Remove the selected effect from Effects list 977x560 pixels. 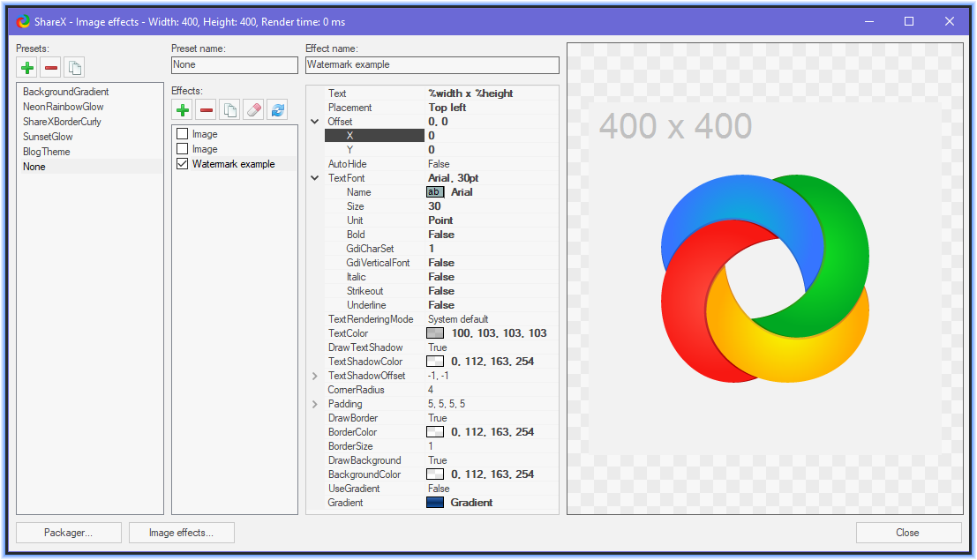pyautogui.click(x=206, y=110)
